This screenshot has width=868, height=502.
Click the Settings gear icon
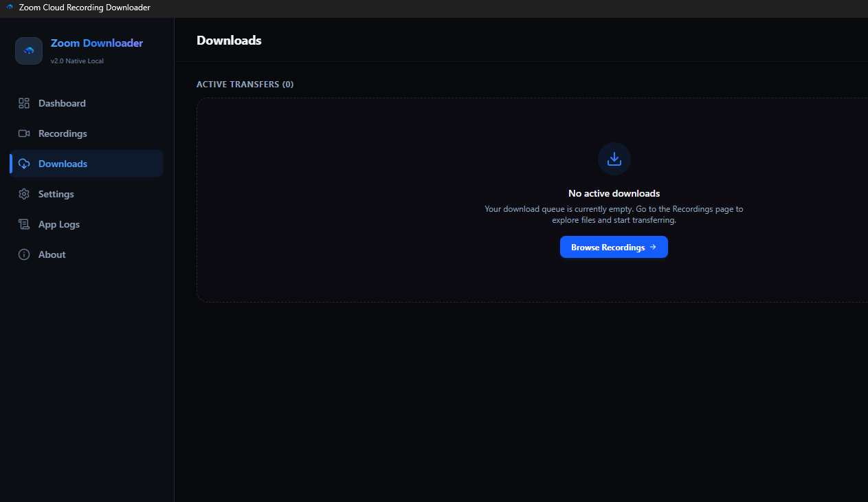24,194
